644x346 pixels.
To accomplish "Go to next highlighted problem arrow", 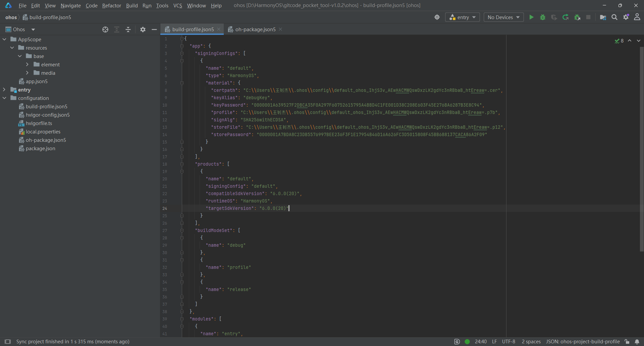I will (639, 41).
